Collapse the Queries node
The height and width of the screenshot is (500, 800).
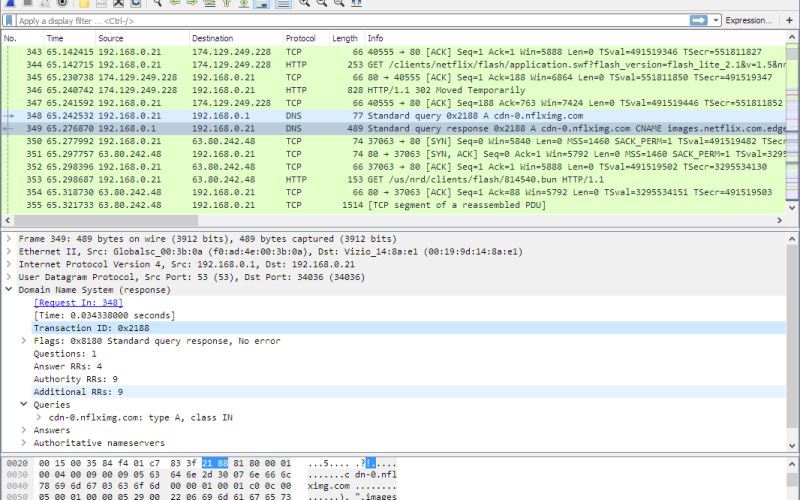click(x=23, y=405)
